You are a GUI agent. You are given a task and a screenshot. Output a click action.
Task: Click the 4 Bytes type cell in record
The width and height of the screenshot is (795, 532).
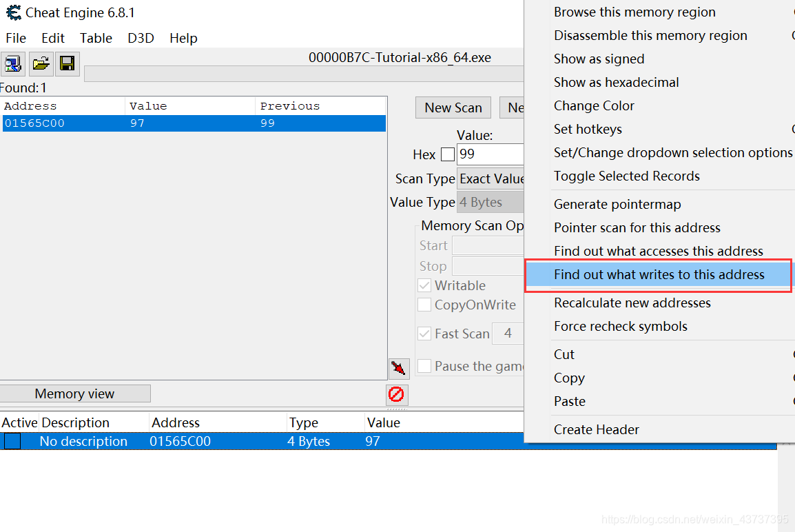pos(309,441)
